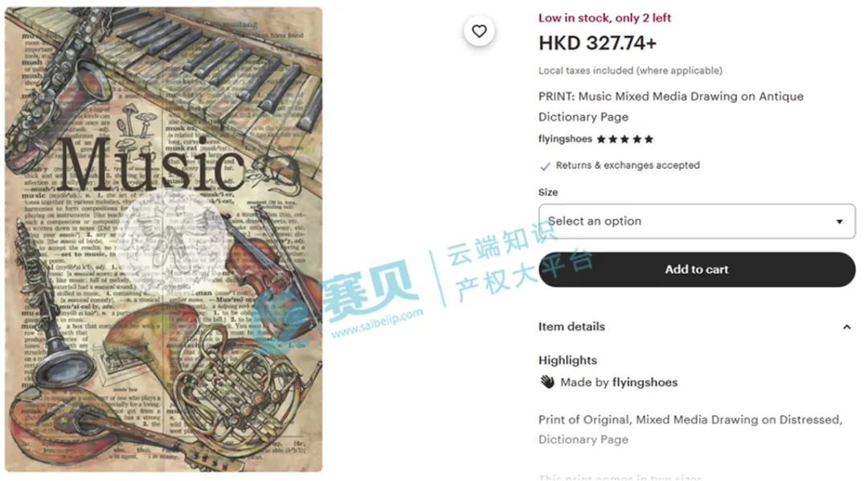The width and height of the screenshot is (868, 481).
Task: Click Returns & exchanges accepted text
Action: point(628,165)
